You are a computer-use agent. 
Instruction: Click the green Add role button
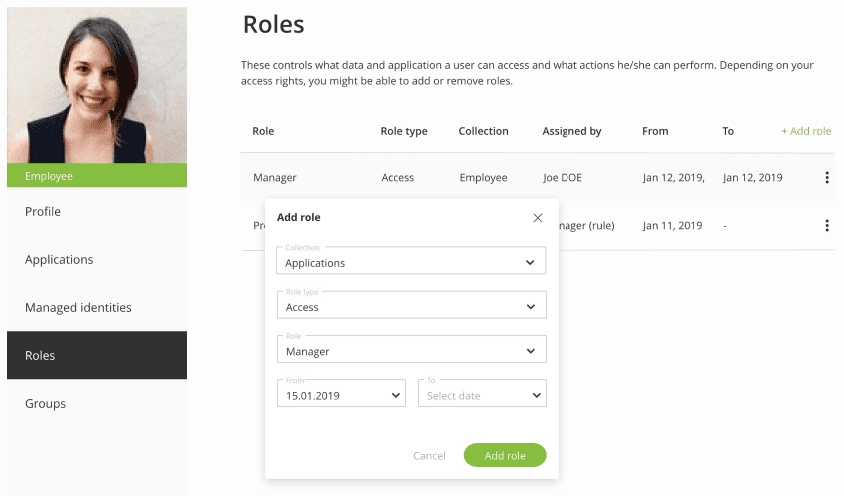tap(505, 455)
